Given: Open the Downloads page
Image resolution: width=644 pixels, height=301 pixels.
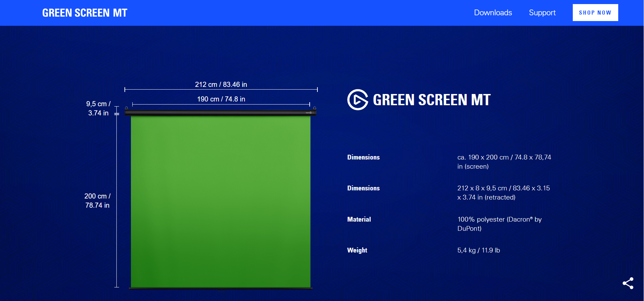Looking at the screenshot, I should (x=493, y=13).
